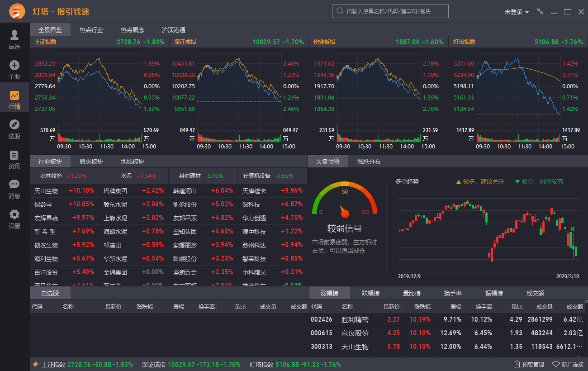The width and height of the screenshot is (588, 371).
Task: Select 地域板块 tab
Action: (x=133, y=162)
